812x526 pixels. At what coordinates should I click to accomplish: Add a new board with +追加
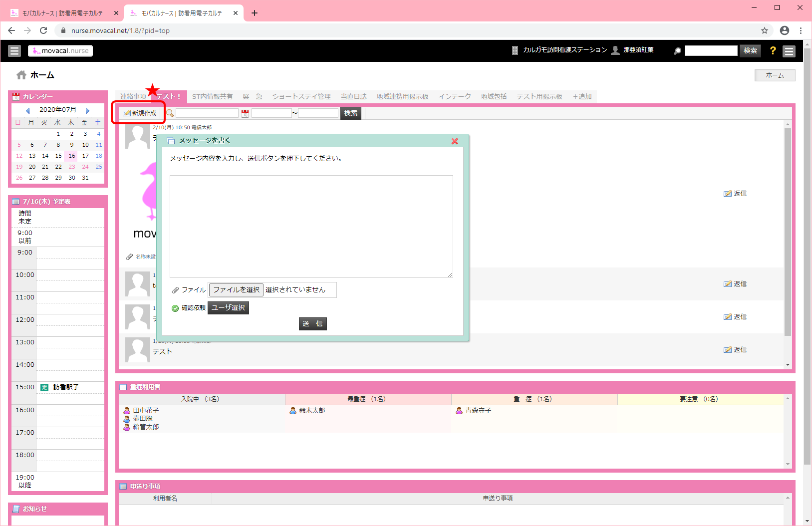[x=582, y=97]
